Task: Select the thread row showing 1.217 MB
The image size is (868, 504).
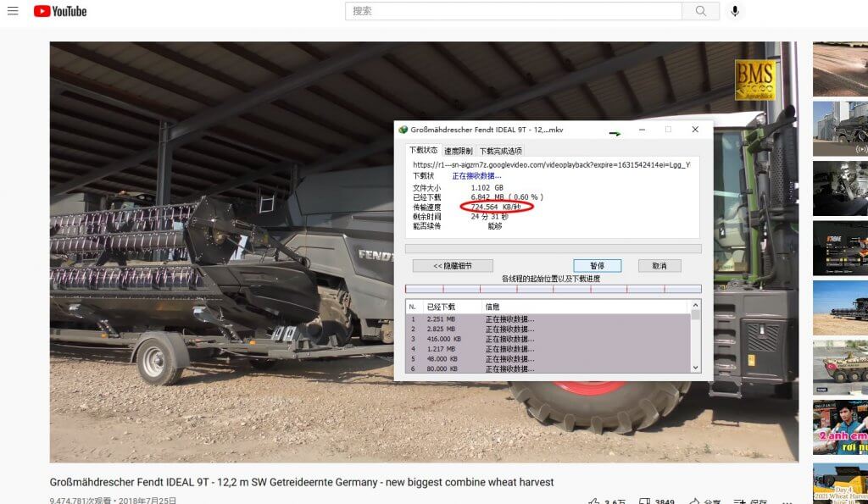Action: pos(548,349)
